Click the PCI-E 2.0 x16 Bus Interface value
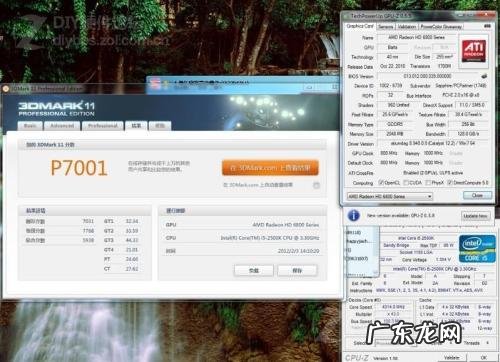 click(461, 95)
